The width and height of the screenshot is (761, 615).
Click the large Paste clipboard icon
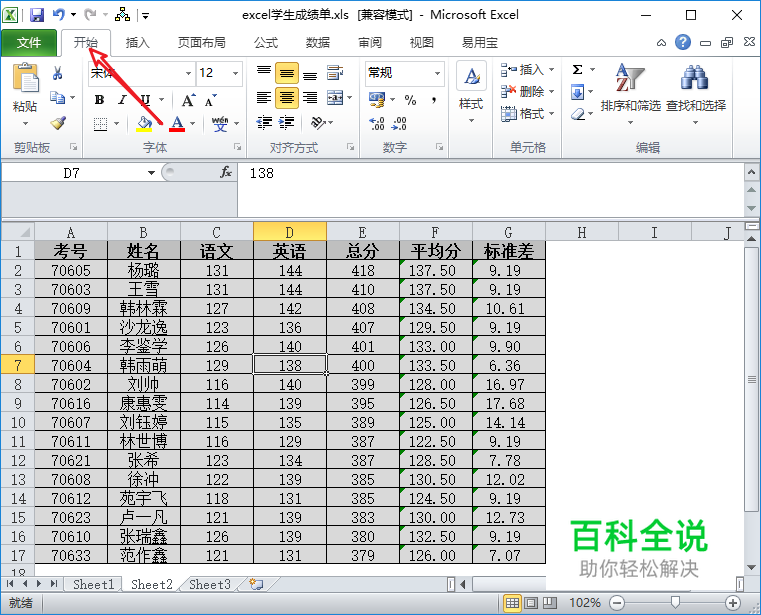point(26,78)
